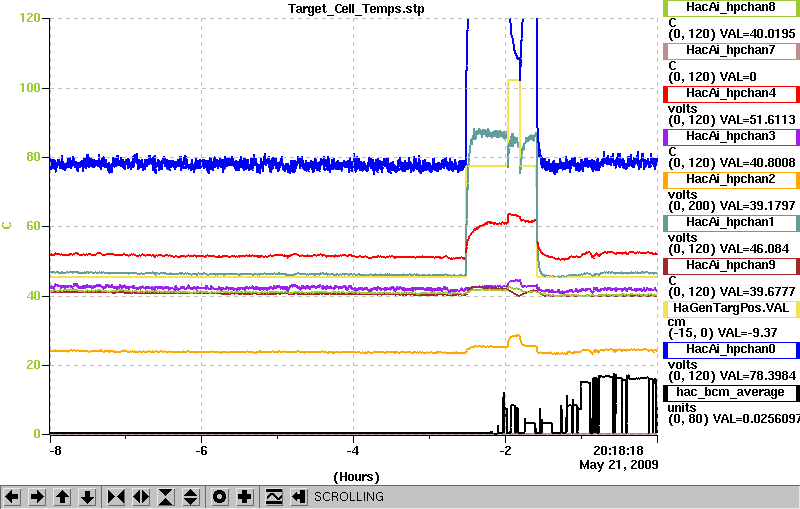Select the HacAi_hpchan9 legend entry
Screen dimensions: 800x509
pos(731,265)
